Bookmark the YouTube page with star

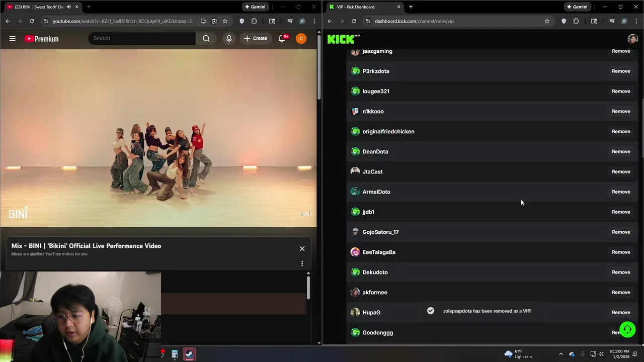click(x=225, y=21)
